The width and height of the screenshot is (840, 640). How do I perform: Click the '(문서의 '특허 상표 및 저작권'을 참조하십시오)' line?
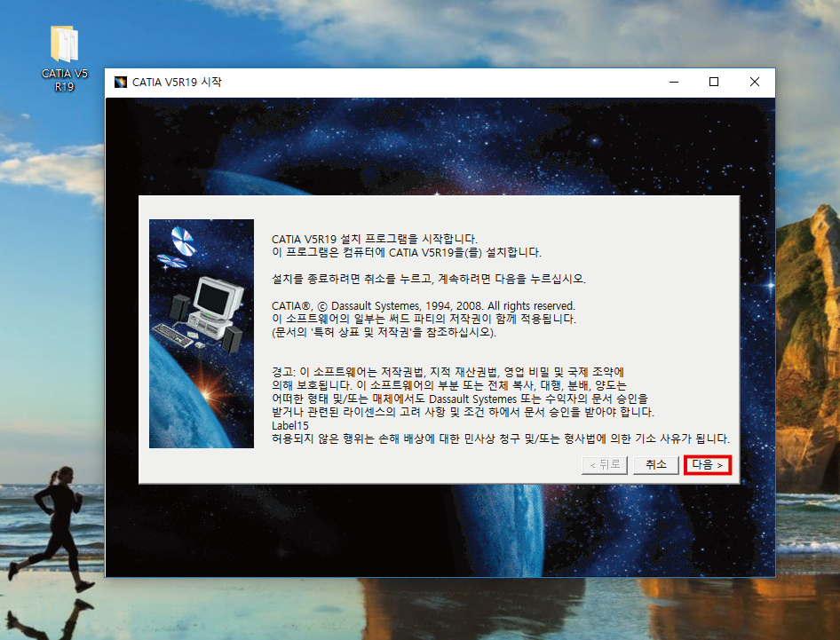pyautogui.click(x=384, y=332)
